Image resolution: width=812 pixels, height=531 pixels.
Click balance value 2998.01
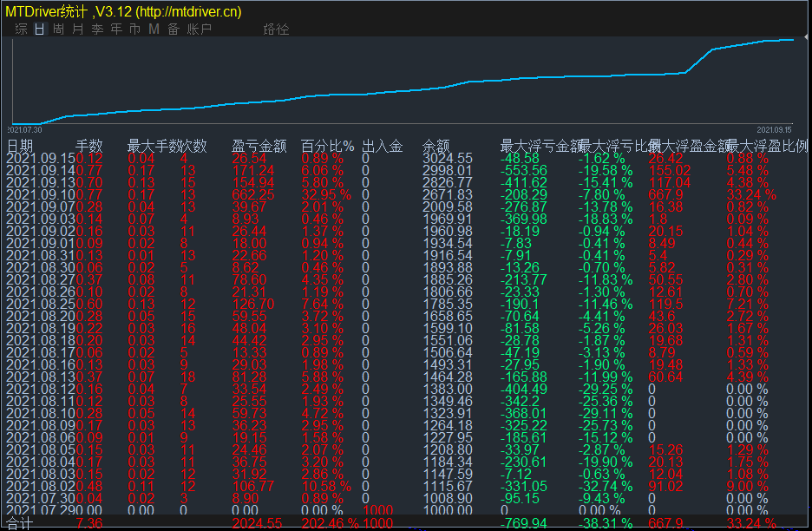pyautogui.click(x=448, y=170)
